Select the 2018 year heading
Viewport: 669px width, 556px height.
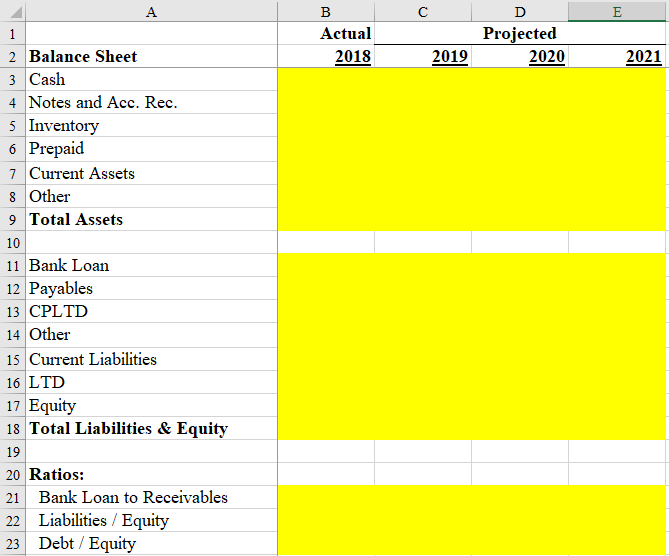pyautogui.click(x=326, y=56)
